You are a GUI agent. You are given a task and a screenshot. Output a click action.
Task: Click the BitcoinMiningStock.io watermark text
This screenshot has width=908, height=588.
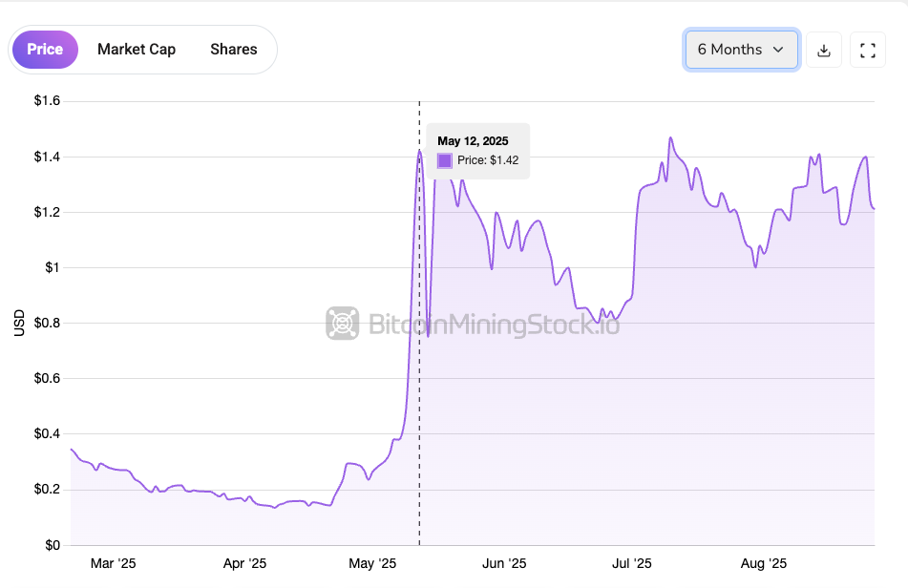(x=494, y=325)
